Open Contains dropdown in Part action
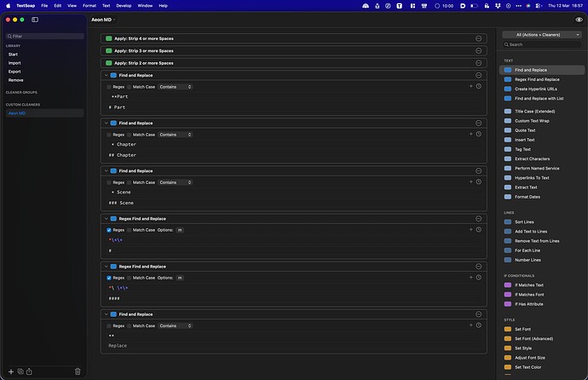 pyautogui.click(x=176, y=87)
